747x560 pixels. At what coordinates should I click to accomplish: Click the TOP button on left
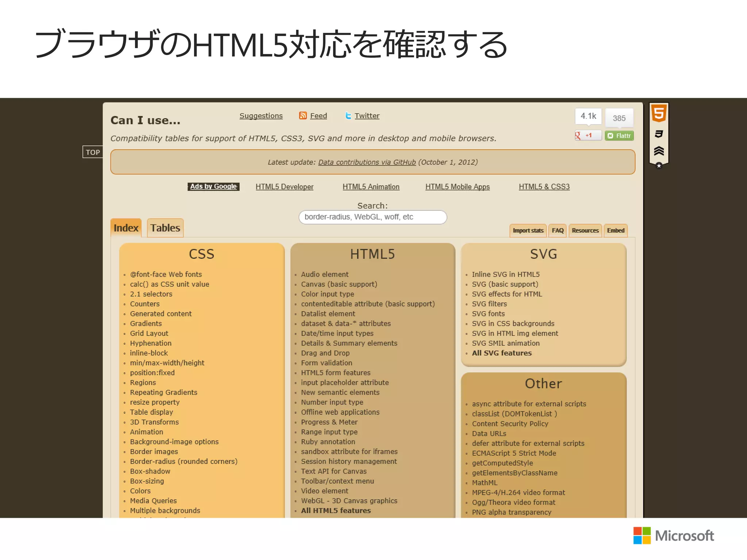[93, 152]
